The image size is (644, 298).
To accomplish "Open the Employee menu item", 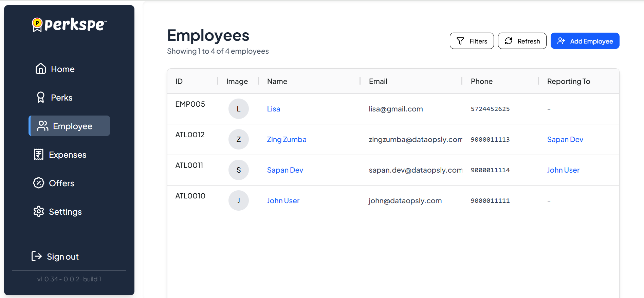I will click(69, 126).
